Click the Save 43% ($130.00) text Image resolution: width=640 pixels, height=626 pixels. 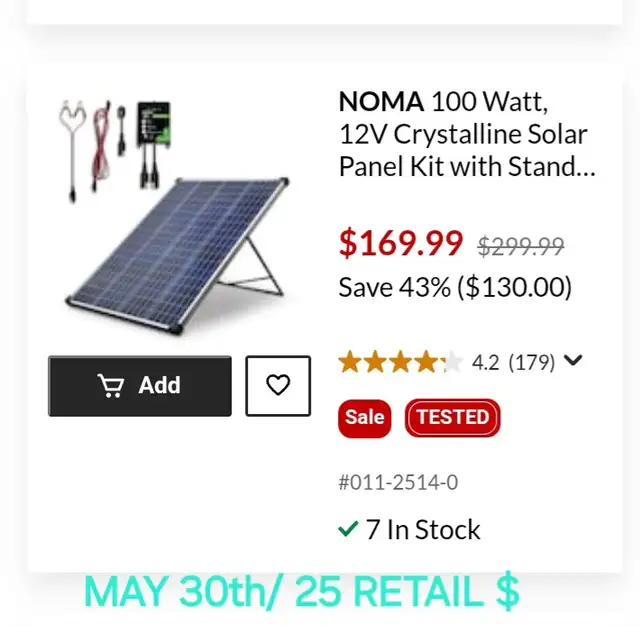[x=455, y=288]
